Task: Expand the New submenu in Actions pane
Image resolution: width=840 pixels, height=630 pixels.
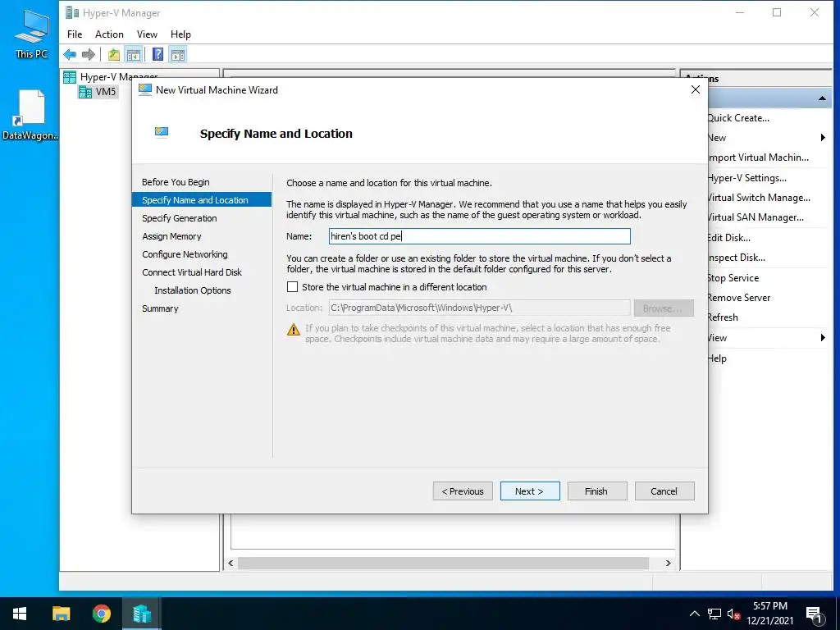Action: pyautogui.click(x=766, y=138)
